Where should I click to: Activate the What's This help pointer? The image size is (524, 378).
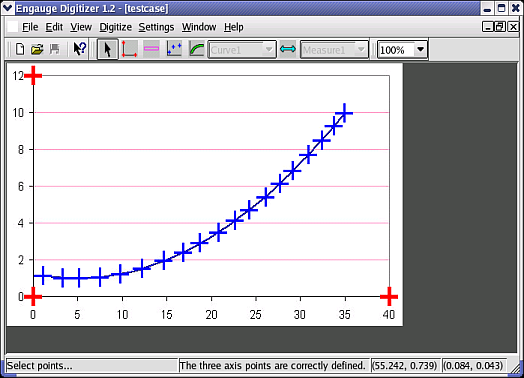(80, 49)
